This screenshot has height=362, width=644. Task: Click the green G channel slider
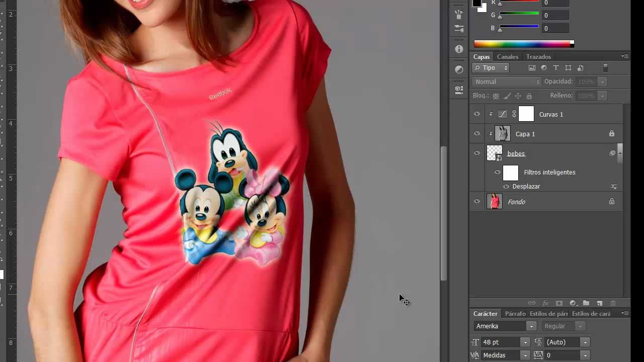[x=519, y=14]
